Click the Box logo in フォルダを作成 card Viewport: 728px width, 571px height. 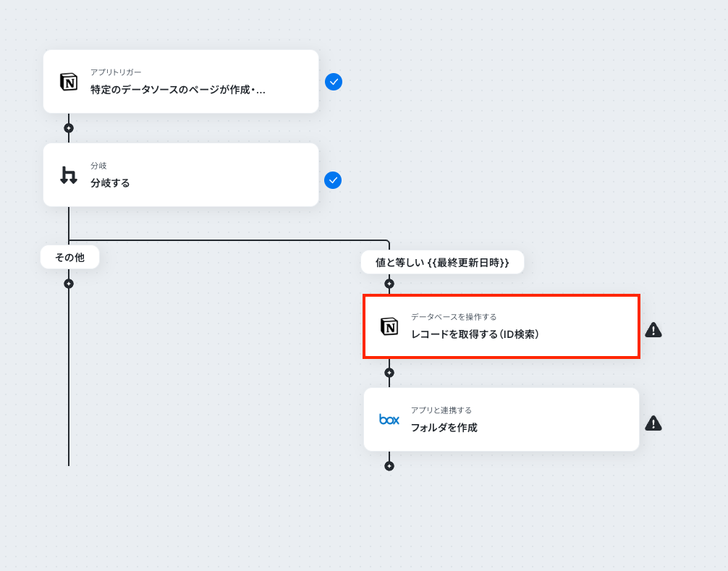click(389, 420)
